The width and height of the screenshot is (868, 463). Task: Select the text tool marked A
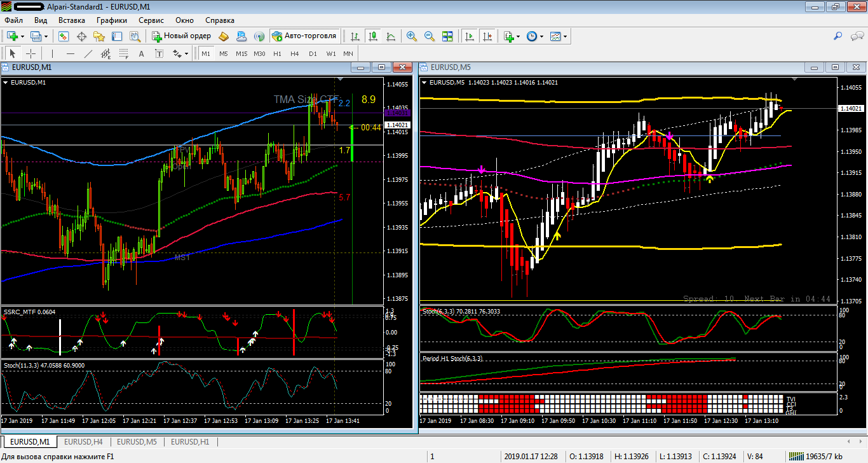coord(141,53)
